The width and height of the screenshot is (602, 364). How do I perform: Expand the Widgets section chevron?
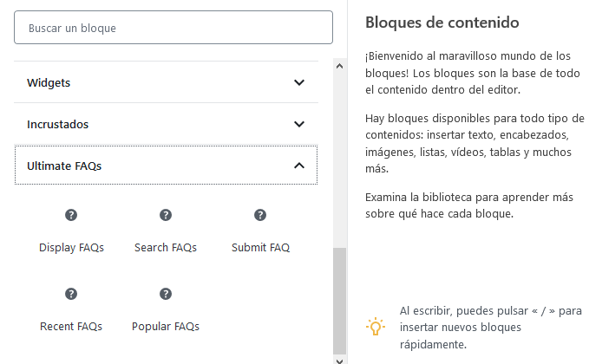[x=299, y=82]
